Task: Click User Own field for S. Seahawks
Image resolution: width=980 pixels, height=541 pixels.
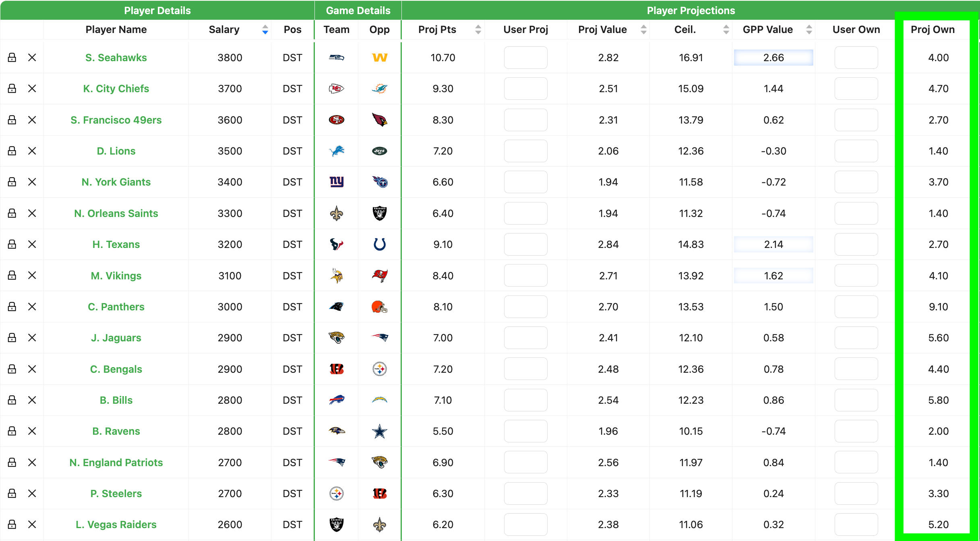Action: click(856, 58)
